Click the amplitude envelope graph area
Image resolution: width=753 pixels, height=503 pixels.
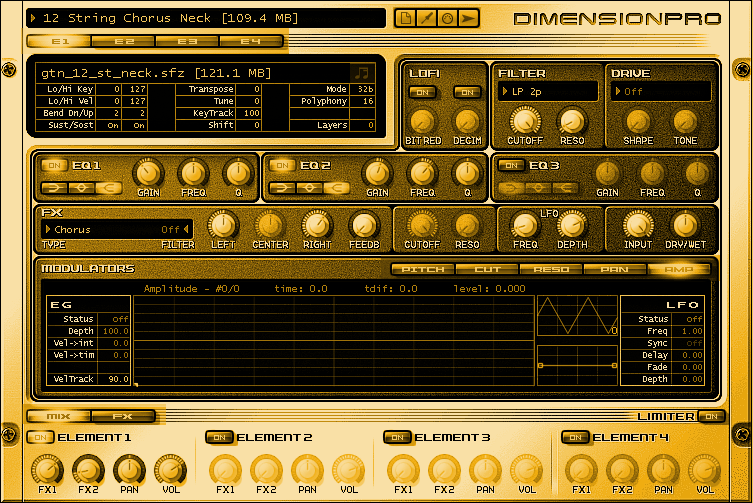point(334,341)
